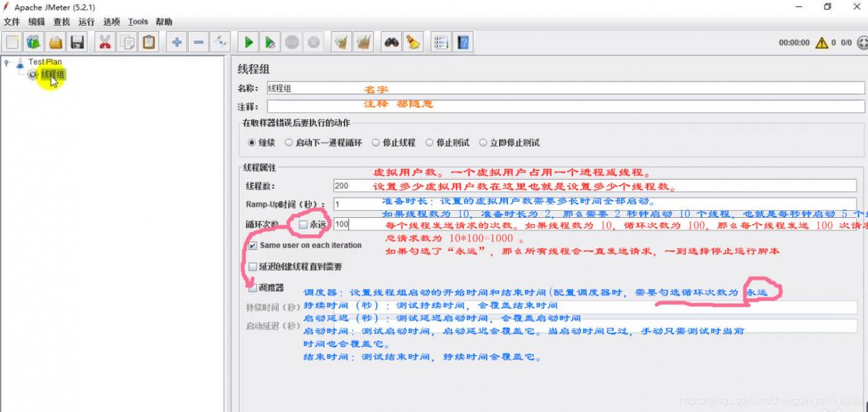Click the Search binoculars icon
Image resolution: width=868 pixels, height=412 pixels.
pyautogui.click(x=391, y=42)
